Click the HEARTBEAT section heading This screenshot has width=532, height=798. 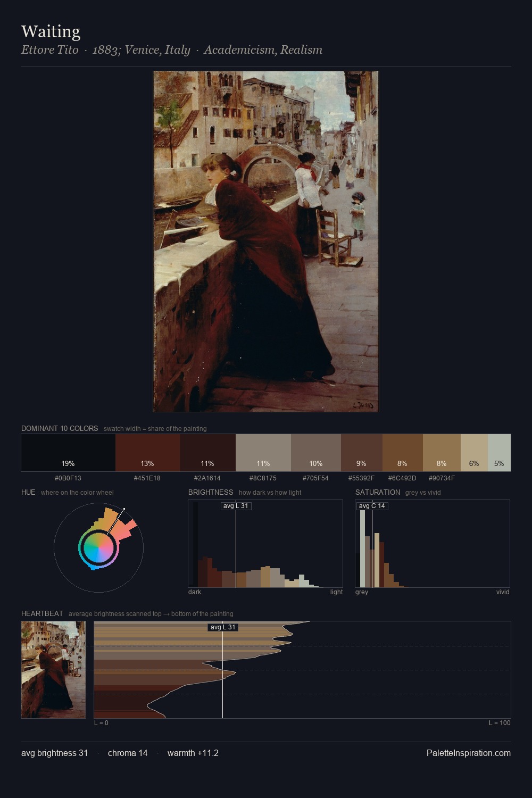[42, 613]
